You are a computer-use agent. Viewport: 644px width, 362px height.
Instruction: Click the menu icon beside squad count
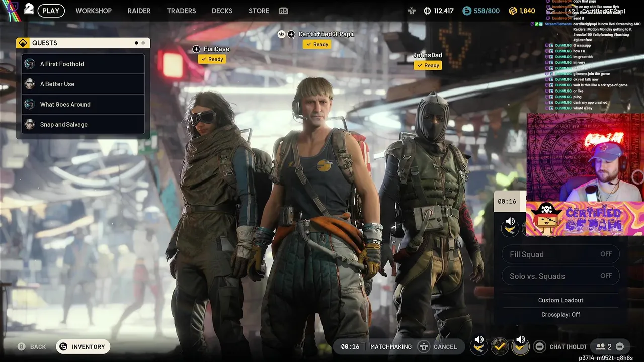pos(620,346)
